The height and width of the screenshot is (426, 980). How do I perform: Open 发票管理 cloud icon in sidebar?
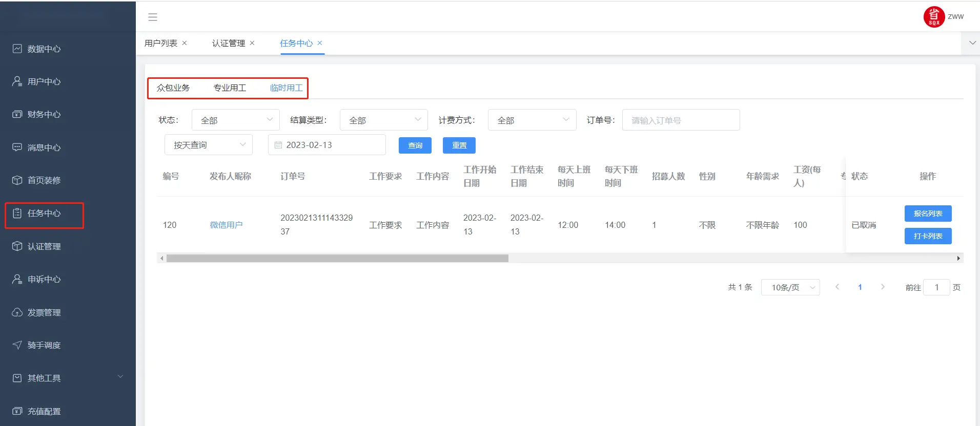(x=17, y=312)
